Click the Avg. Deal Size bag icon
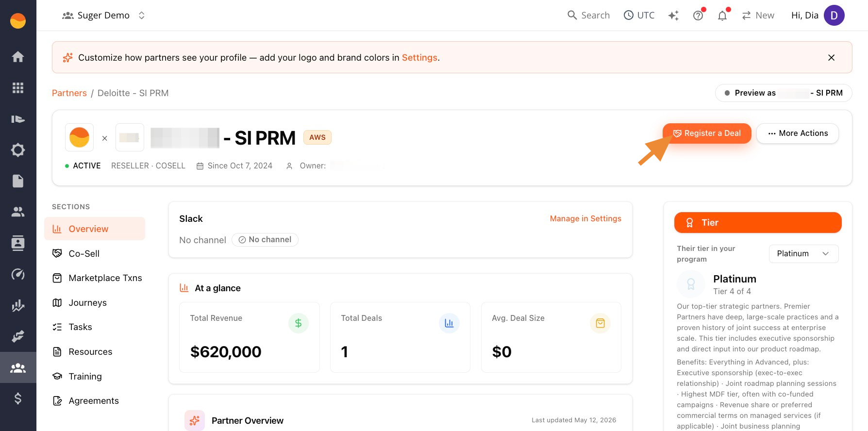 (600, 323)
